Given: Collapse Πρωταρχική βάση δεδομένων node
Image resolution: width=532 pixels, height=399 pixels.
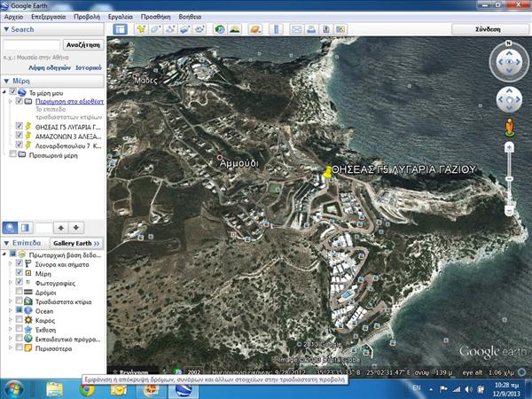Looking at the screenshot, I should coord(4,254).
